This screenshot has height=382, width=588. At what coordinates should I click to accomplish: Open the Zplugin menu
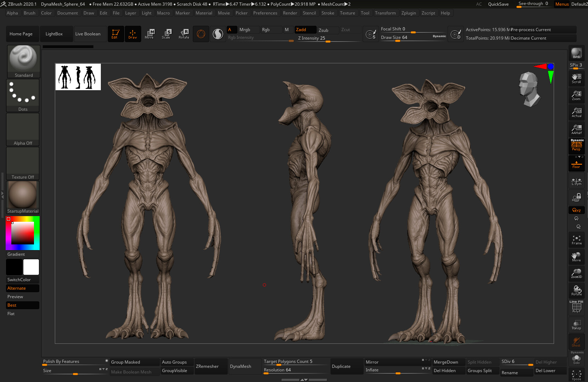tap(409, 13)
